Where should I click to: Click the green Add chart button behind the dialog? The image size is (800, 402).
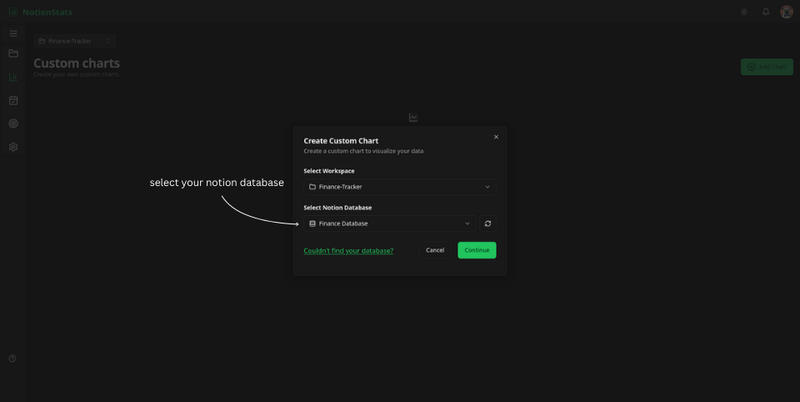pos(767,67)
